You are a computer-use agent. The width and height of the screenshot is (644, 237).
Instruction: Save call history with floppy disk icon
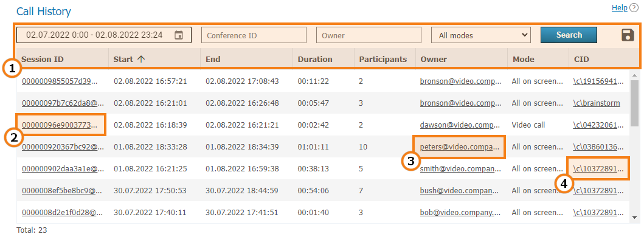coord(628,35)
